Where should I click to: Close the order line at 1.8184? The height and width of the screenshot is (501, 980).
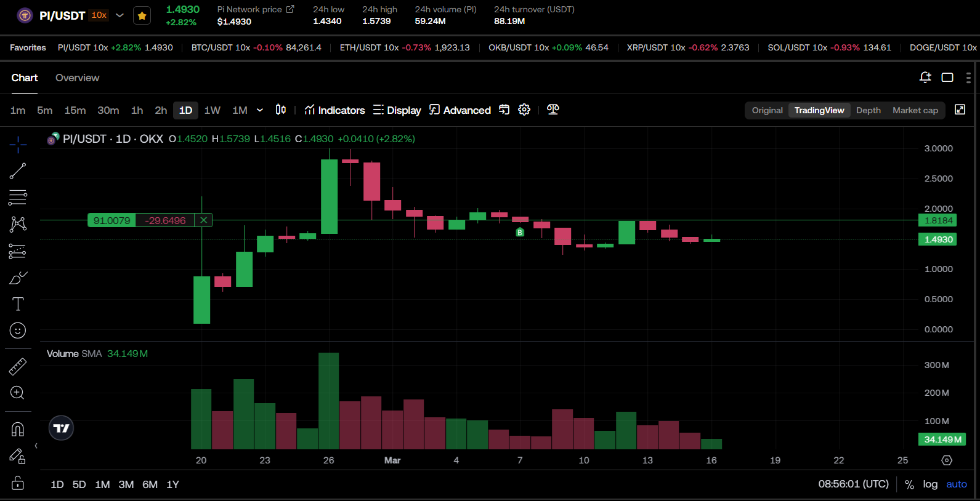point(203,220)
